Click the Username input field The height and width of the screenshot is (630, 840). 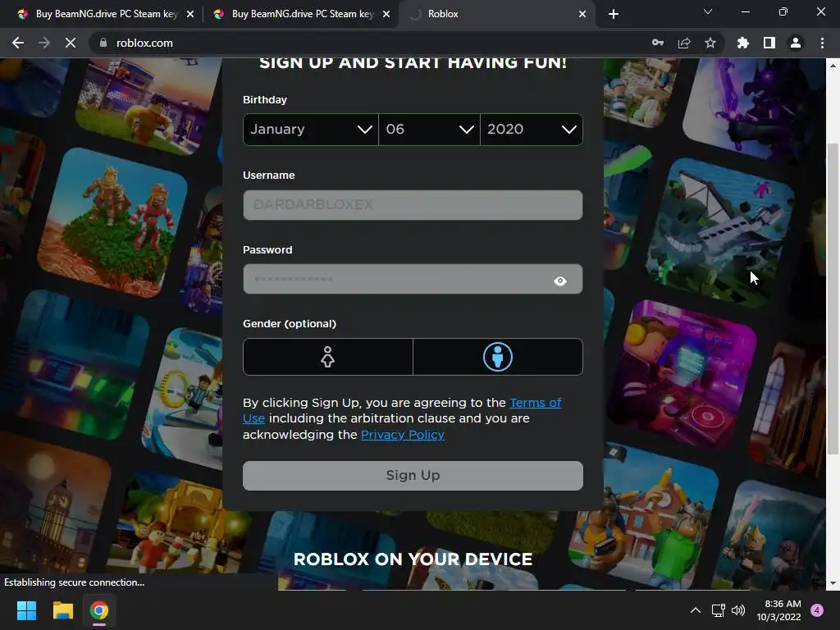click(413, 205)
